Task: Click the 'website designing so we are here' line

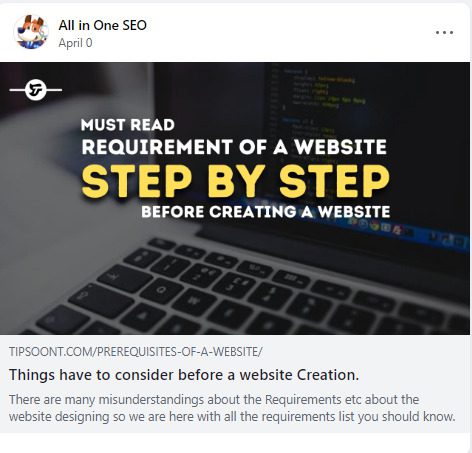Action: pos(232,417)
